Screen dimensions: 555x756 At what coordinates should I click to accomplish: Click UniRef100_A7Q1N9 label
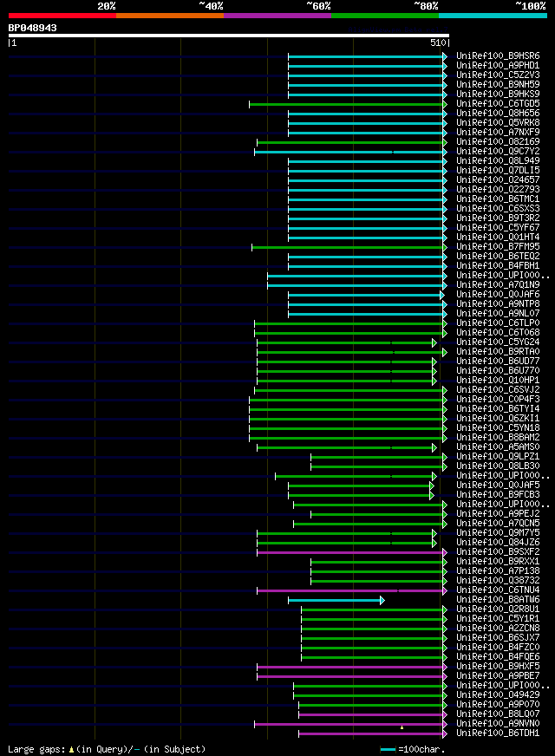498,285
